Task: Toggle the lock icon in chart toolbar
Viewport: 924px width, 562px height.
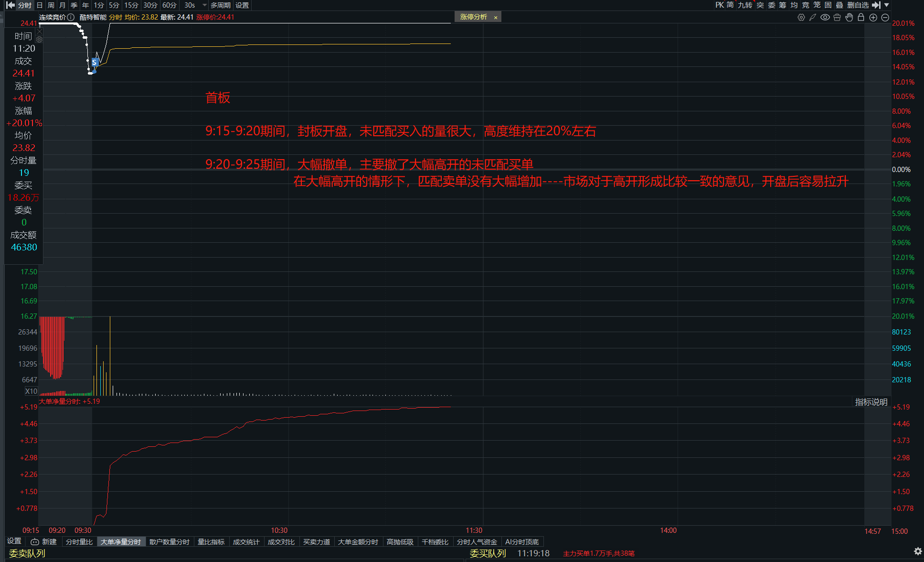Action: click(861, 17)
